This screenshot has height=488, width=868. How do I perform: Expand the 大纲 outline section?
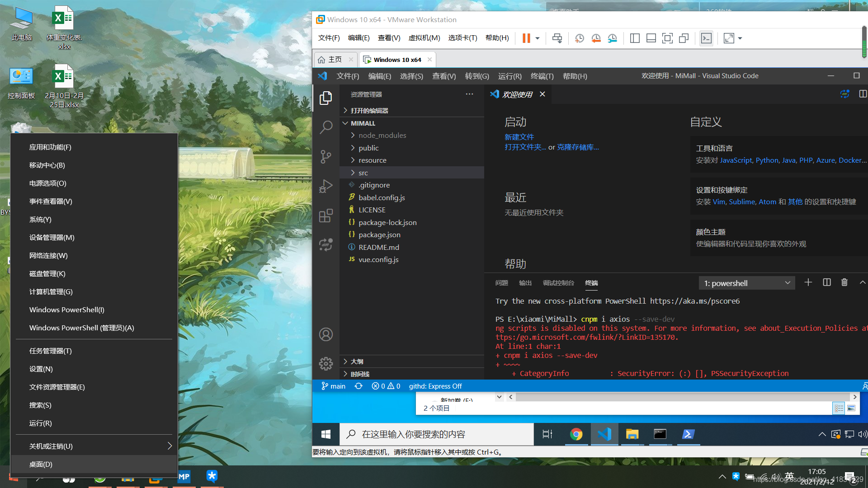412,361
